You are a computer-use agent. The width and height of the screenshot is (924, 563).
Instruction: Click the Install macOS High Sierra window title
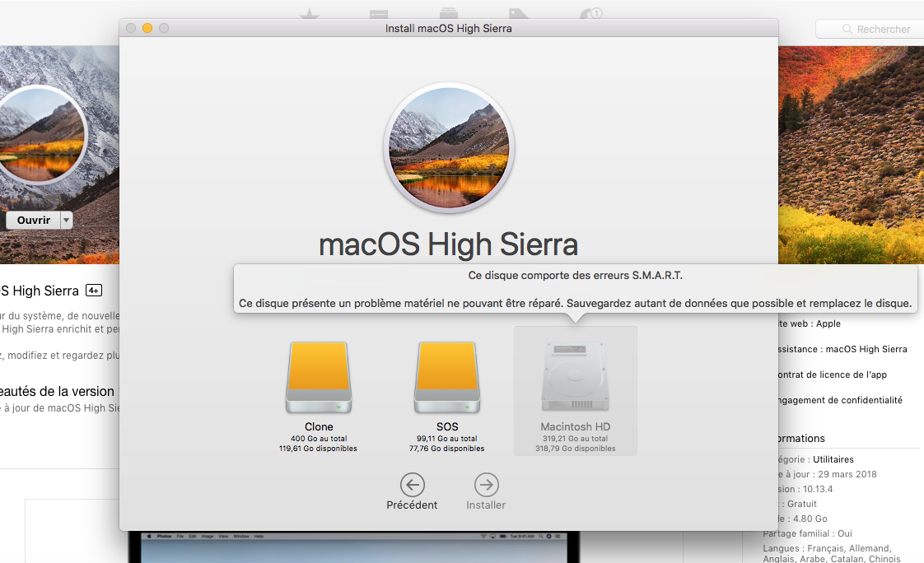pos(449,28)
